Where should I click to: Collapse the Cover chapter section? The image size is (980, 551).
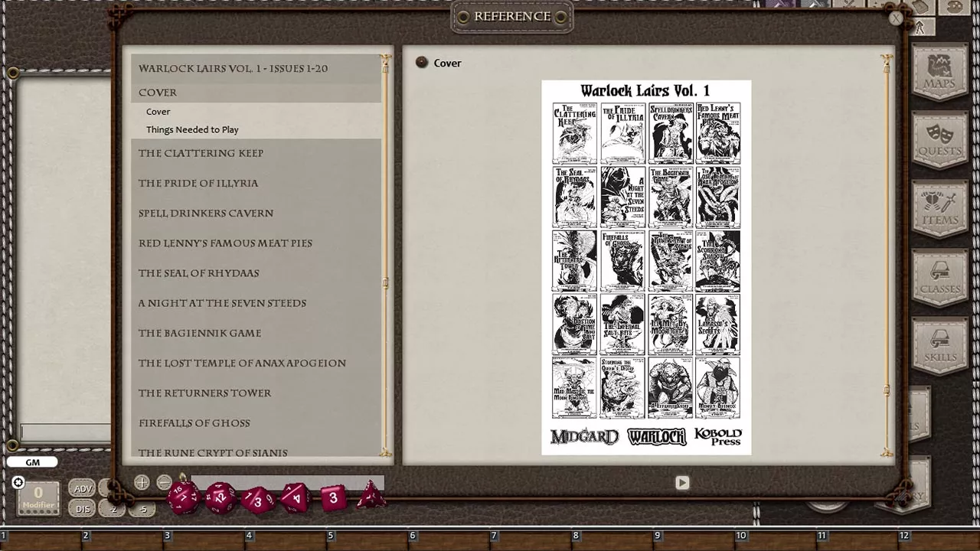pyautogui.click(x=256, y=92)
